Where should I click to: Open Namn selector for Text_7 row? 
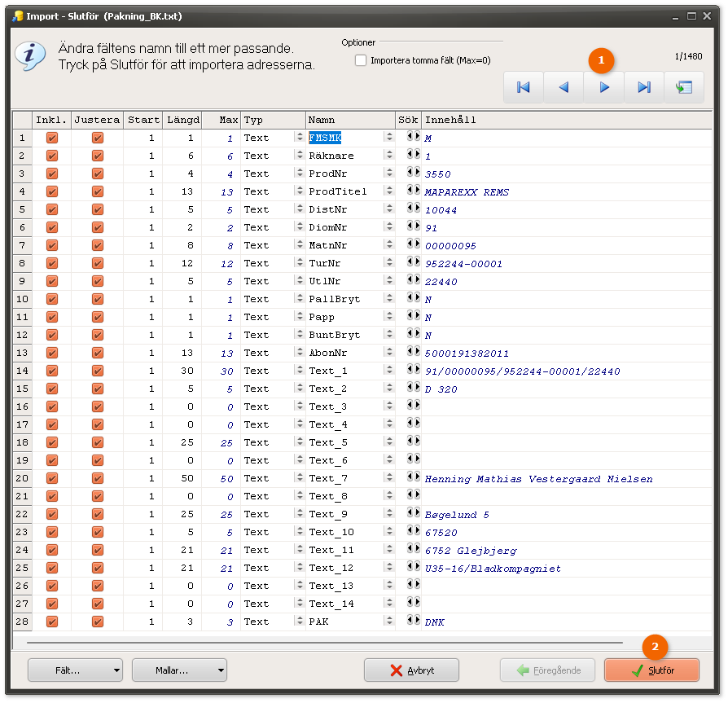point(389,478)
